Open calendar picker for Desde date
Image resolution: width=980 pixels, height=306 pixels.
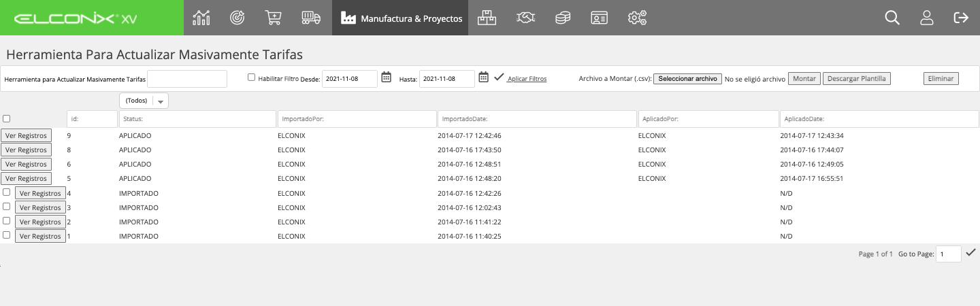[x=386, y=78]
